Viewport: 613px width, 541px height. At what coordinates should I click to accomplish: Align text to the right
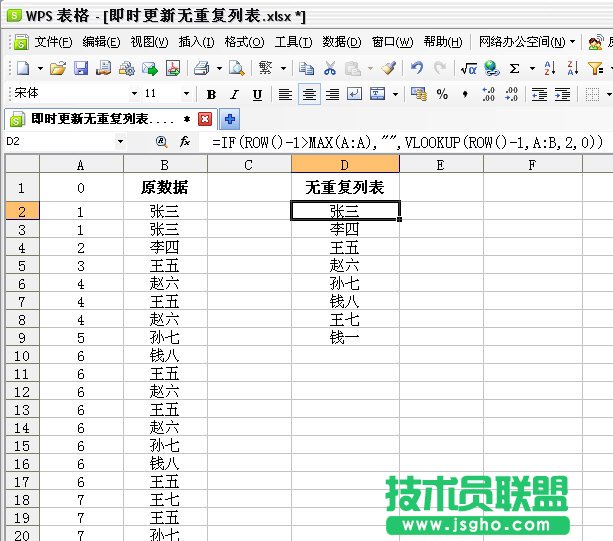pos(332,94)
